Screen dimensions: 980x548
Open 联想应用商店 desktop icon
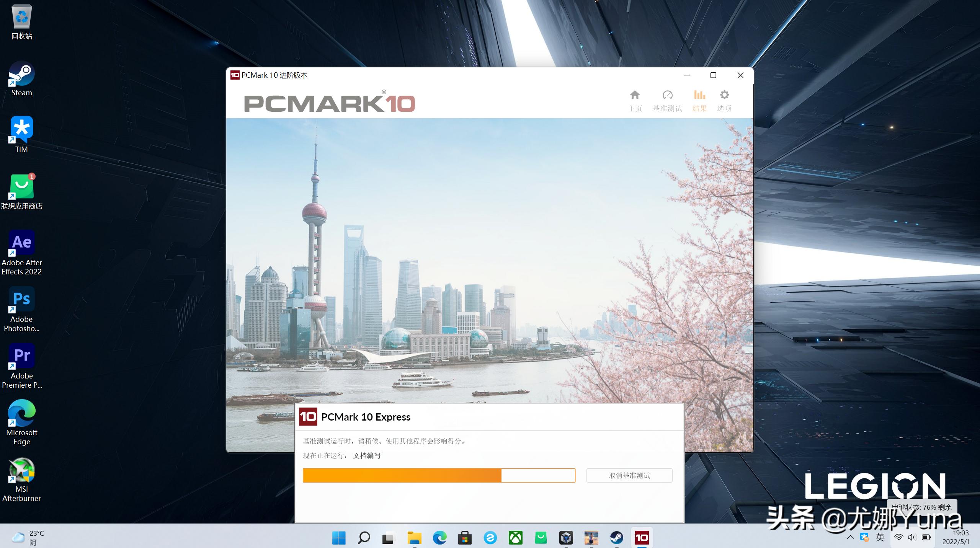click(x=21, y=191)
